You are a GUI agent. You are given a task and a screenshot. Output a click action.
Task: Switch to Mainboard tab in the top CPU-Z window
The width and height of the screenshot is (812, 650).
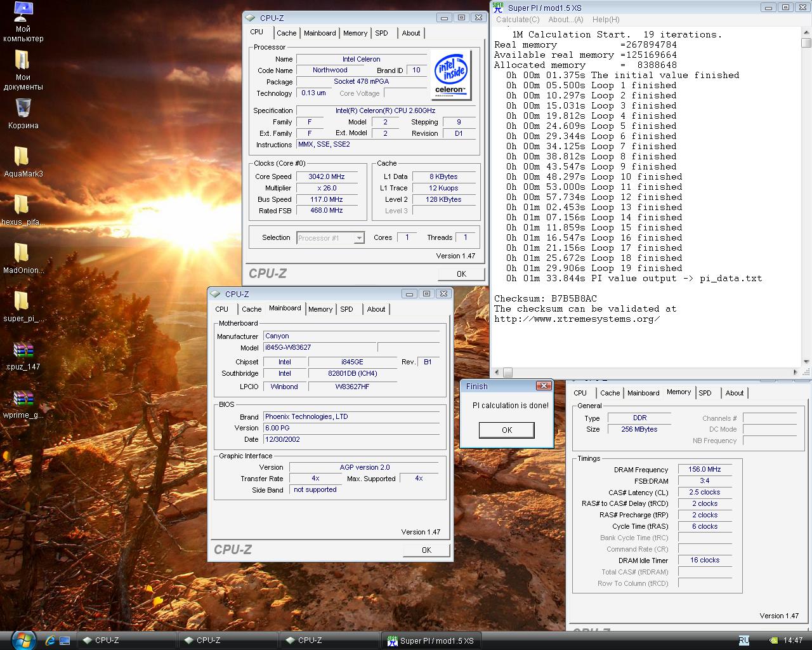click(x=320, y=33)
